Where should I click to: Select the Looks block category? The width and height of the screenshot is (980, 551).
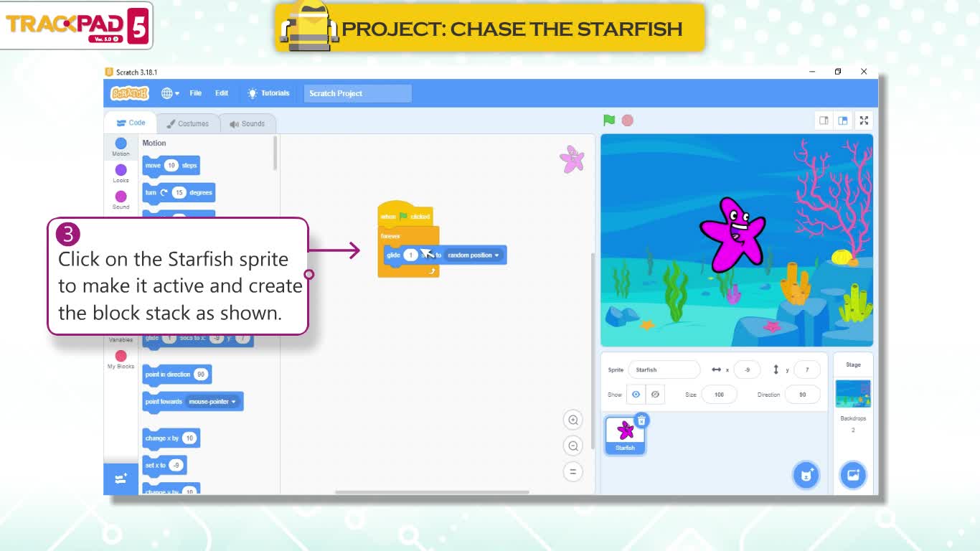(121, 174)
